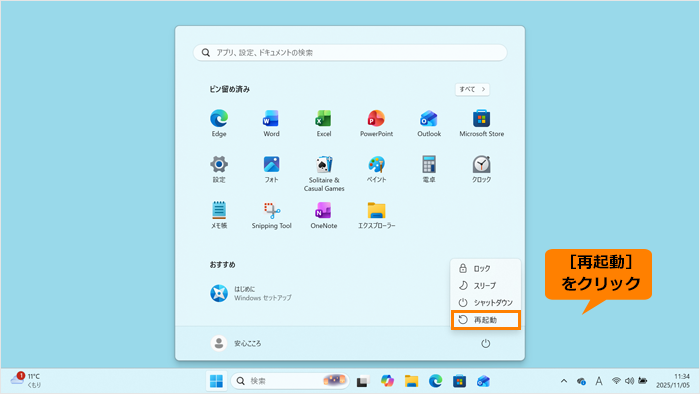Open the Wi-Fi network tray icon
The width and height of the screenshot is (700, 394).
coord(616,381)
